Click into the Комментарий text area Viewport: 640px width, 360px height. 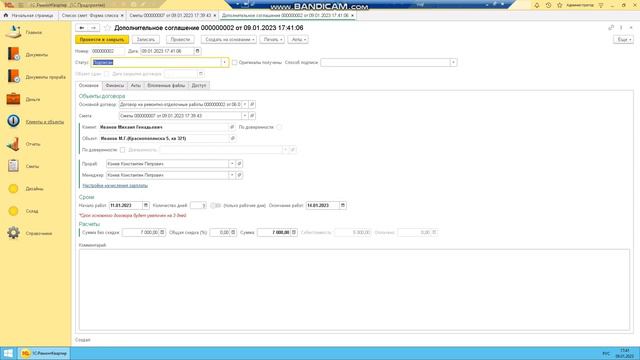(354, 289)
